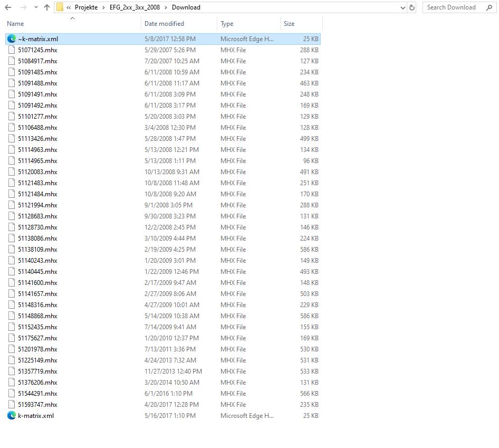Select file icon of 51121483.mhx
The height and width of the screenshot is (448, 499).
12,183
